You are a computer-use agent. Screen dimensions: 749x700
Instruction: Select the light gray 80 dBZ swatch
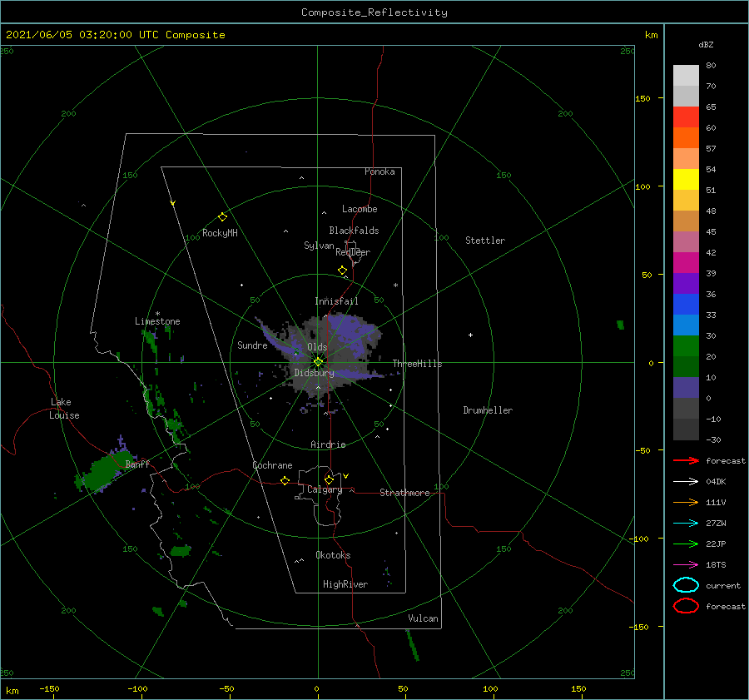click(x=686, y=76)
